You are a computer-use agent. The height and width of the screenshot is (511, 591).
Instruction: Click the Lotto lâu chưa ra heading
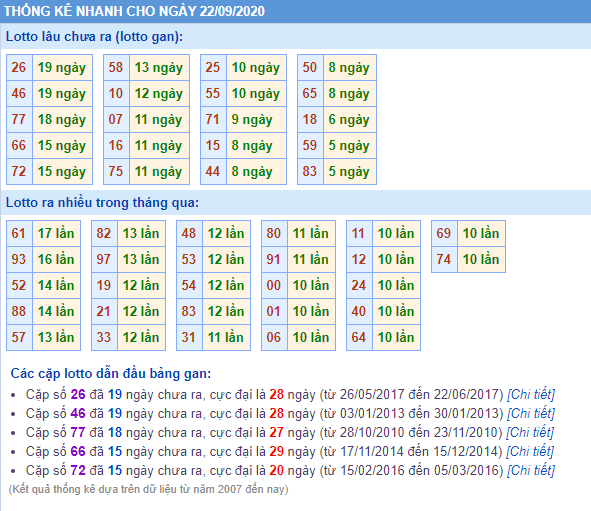94,37
